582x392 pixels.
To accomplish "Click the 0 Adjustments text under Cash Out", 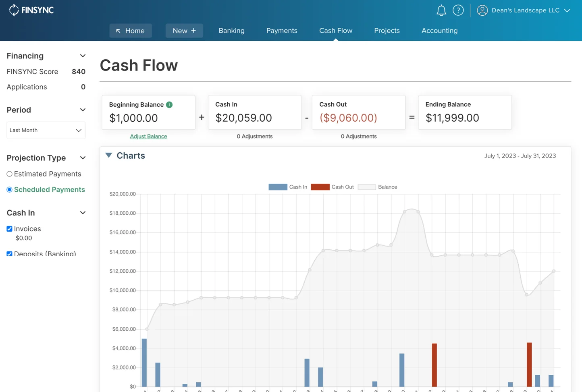I will coord(359,137).
